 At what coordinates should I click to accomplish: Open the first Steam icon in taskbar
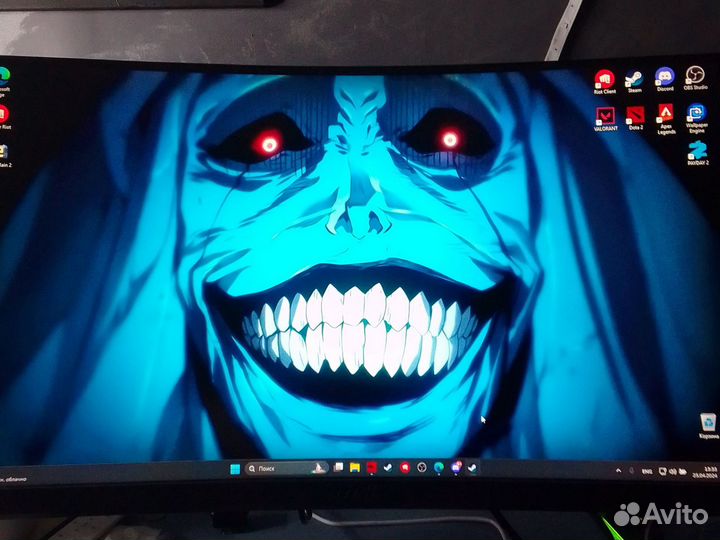[x=388, y=467]
